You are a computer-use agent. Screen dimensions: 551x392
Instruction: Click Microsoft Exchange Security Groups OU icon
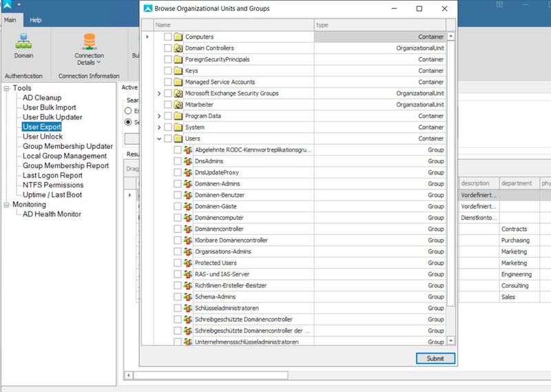coord(178,93)
